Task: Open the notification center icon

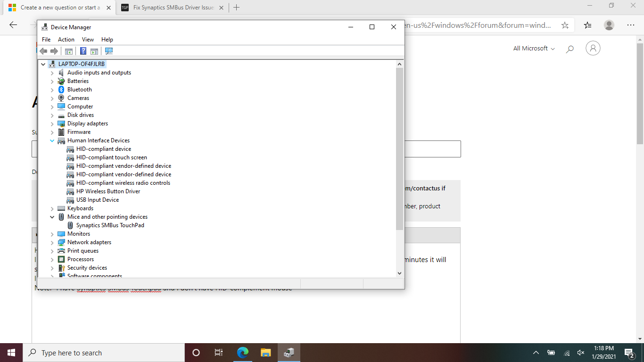Action: [629, 353]
